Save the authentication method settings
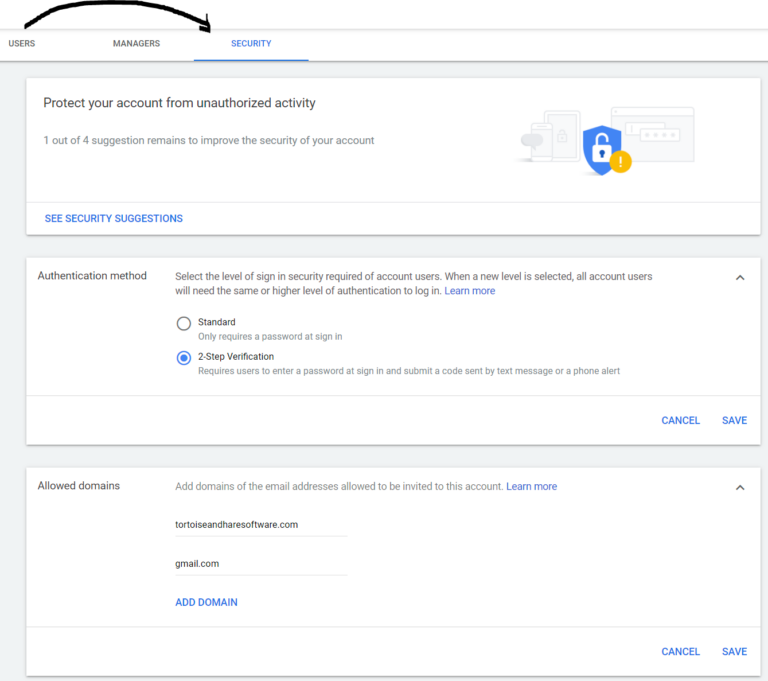The height and width of the screenshot is (681, 768). 734,420
